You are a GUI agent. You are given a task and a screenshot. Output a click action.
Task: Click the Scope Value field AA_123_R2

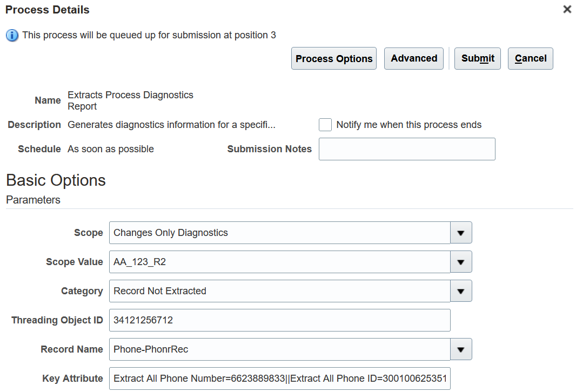point(279,262)
